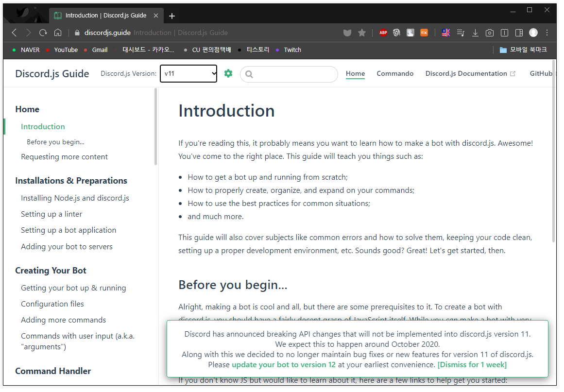
Task: Dismiss the notice for 1 week
Action: click(x=472, y=365)
